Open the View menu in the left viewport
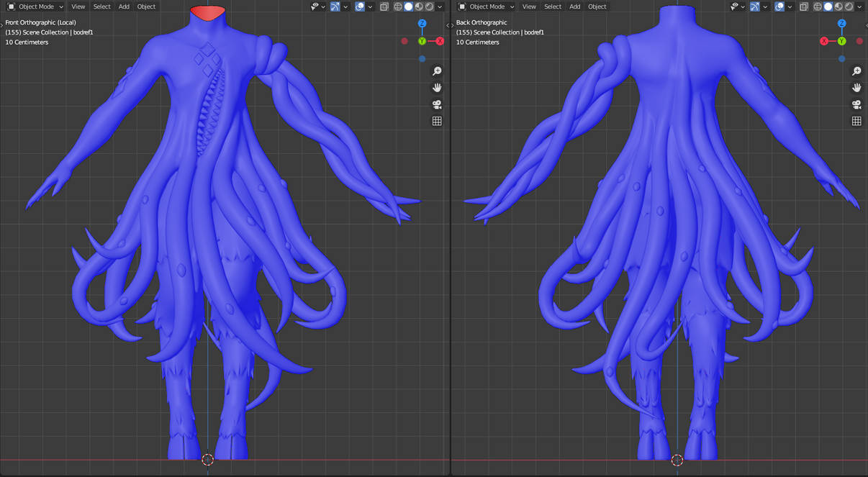The height and width of the screenshot is (477, 868). tap(78, 6)
